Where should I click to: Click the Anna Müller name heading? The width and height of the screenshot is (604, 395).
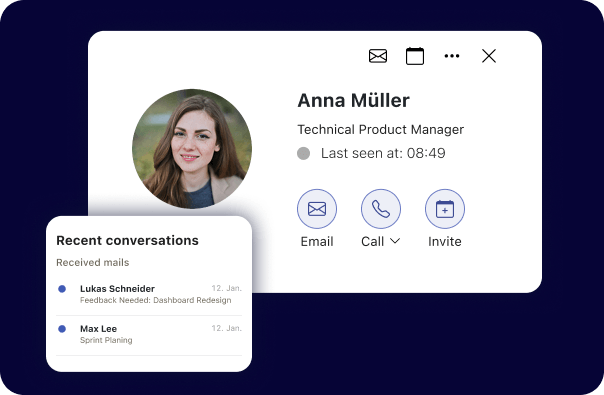353,101
